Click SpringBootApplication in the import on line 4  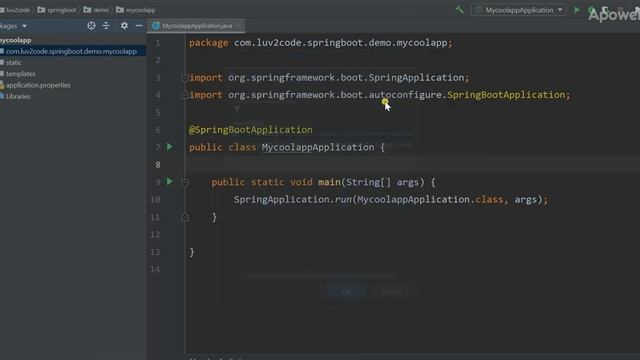[506, 95]
